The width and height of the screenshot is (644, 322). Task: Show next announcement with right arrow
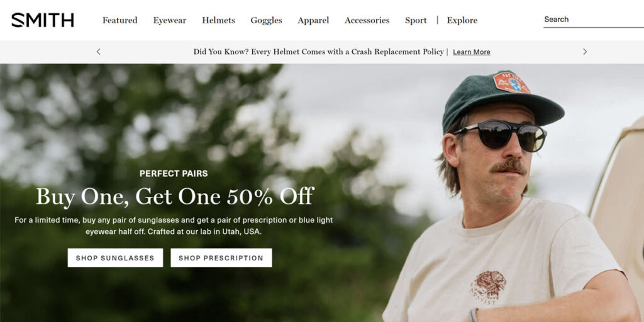[x=585, y=52]
